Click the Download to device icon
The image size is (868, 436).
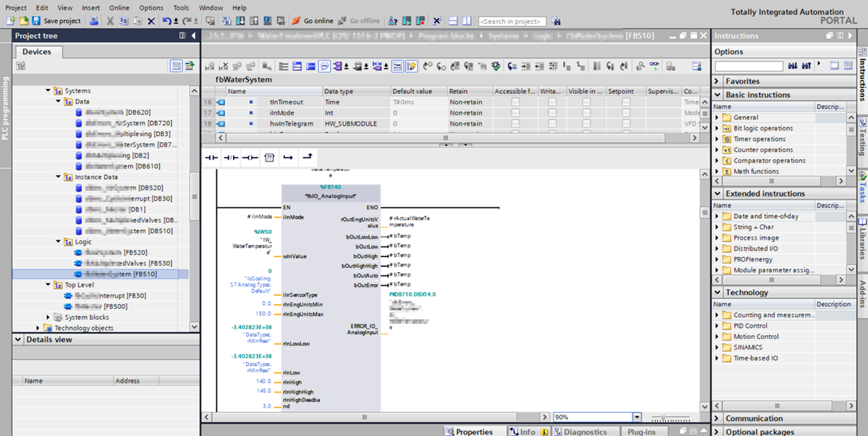[x=241, y=21]
